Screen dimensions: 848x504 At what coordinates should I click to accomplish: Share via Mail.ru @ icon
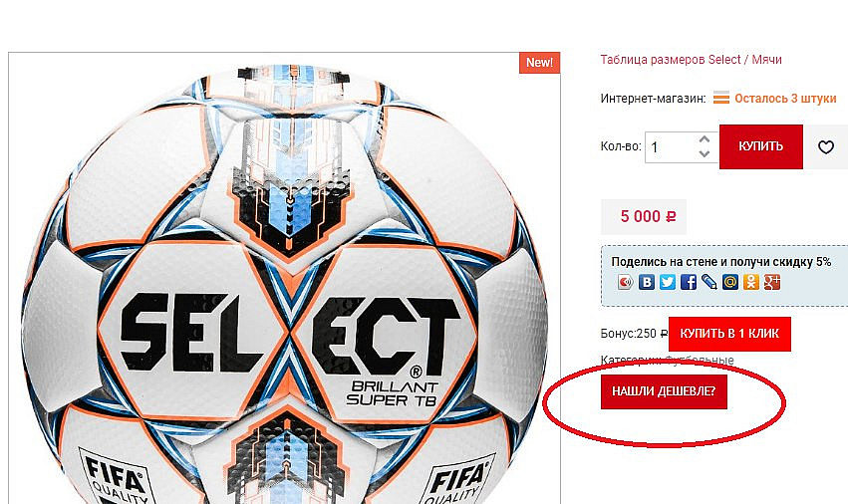coord(730,282)
